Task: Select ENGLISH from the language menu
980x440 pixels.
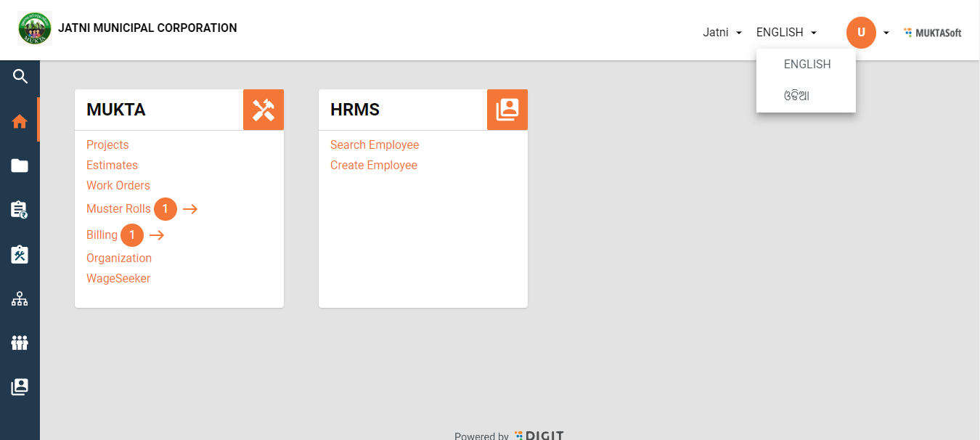Action: coord(807,65)
